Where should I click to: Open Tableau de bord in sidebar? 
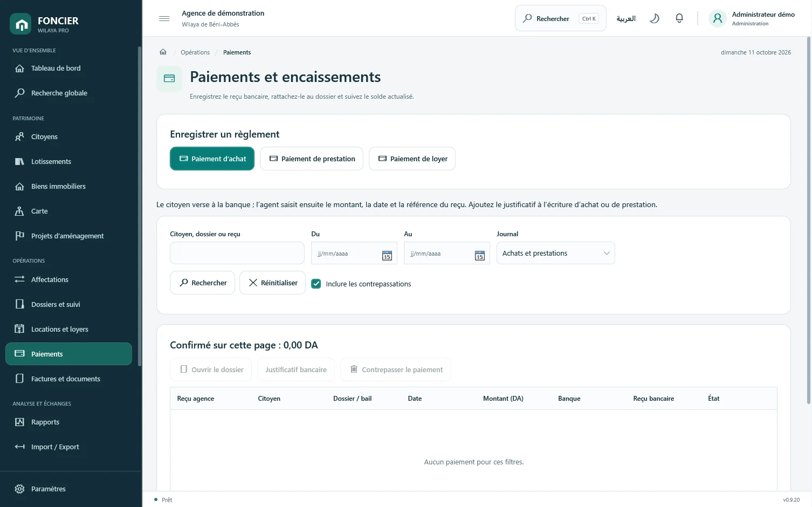pyautogui.click(x=68, y=68)
